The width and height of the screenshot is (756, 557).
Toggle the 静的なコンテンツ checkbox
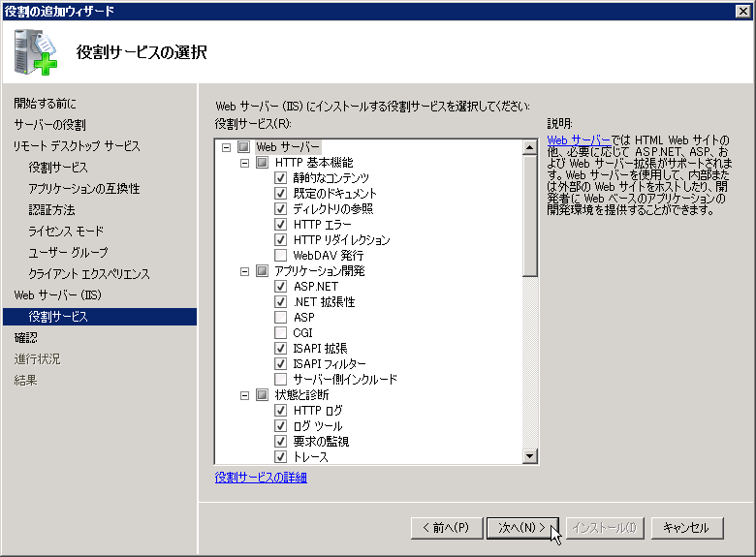click(281, 178)
